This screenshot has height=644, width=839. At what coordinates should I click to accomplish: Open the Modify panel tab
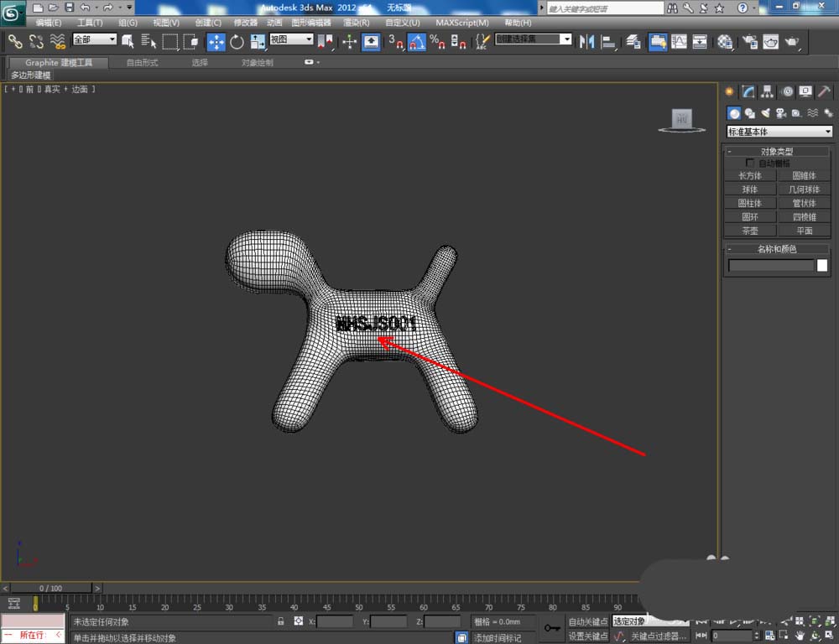(x=748, y=92)
